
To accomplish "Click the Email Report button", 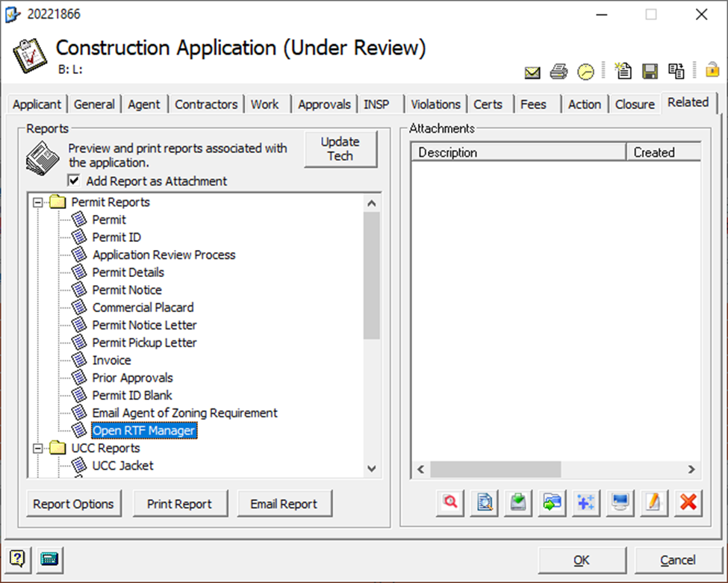I will 284,504.
